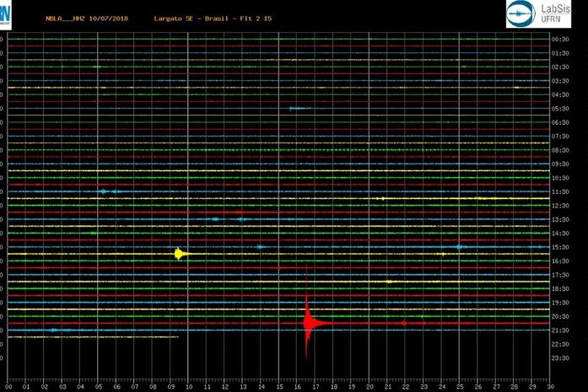The image size is (588, 392).
Task: Click the 19:30 time label
Action: (x=559, y=302)
